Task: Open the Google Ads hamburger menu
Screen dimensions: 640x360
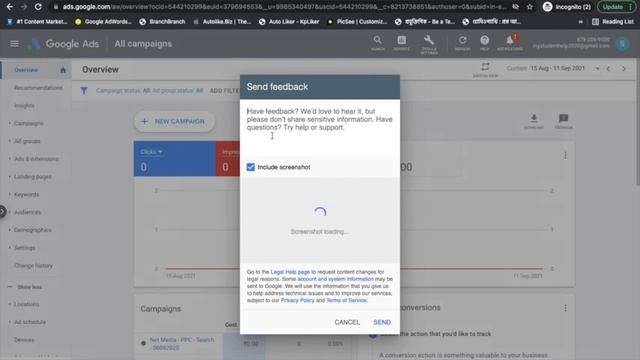Action: click(x=14, y=43)
